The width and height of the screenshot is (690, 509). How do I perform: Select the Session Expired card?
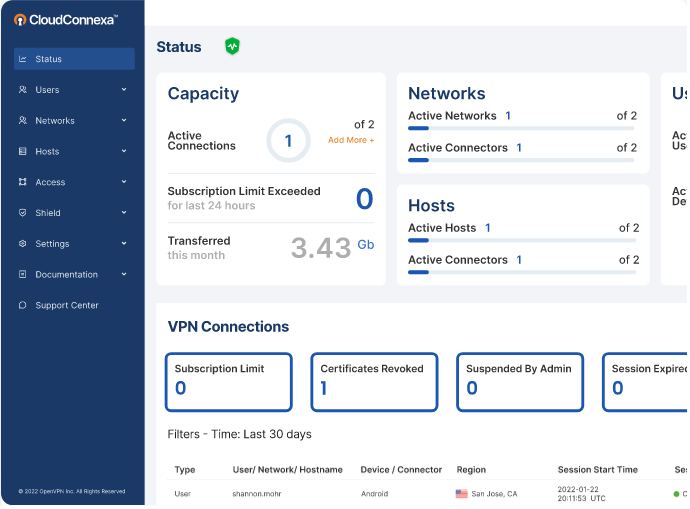[645, 382]
